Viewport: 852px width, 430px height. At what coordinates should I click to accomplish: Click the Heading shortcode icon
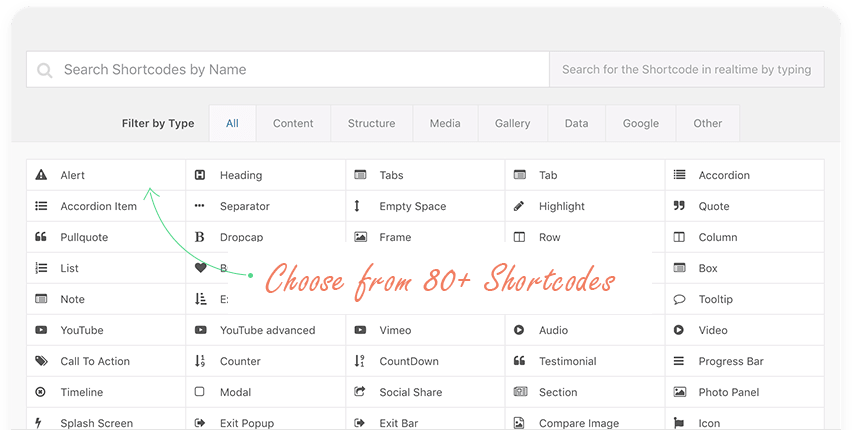pos(200,175)
